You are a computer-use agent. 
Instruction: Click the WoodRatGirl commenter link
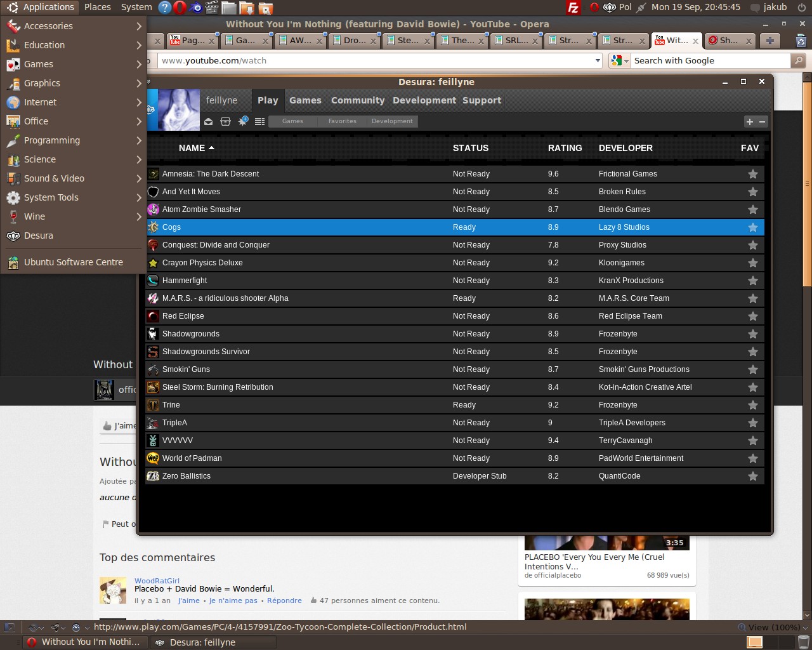click(x=157, y=581)
